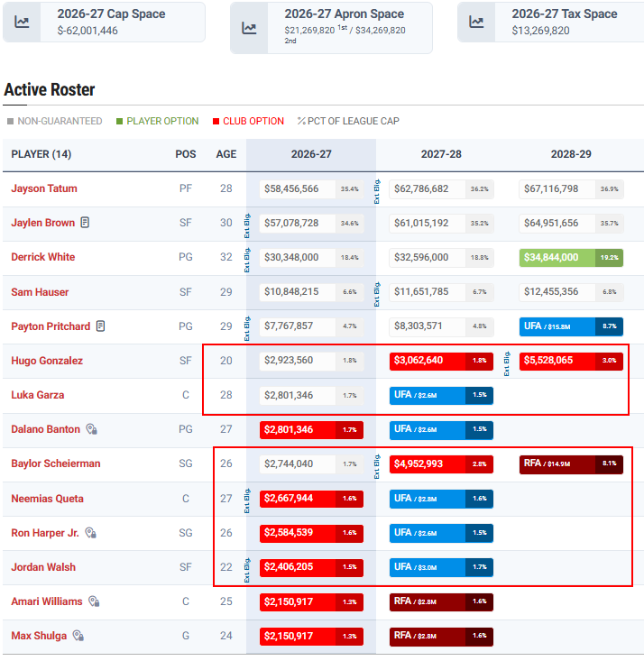Click the Active Roster heading
644x670 pixels.
(49, 90)
